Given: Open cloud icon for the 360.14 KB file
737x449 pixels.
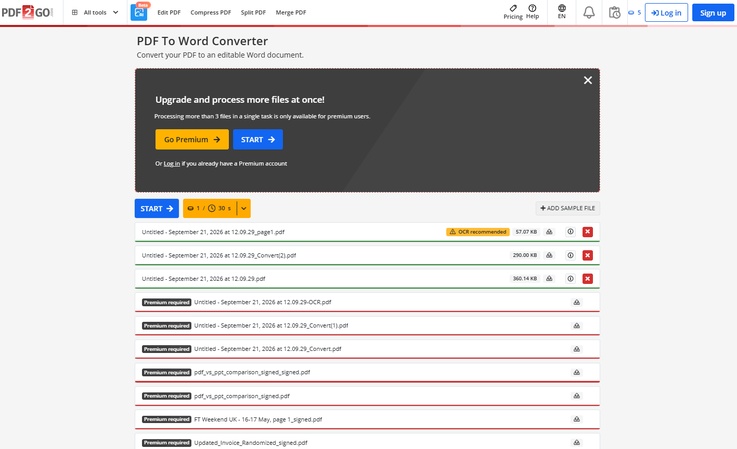Looking at the screenshot, I should tap(549, 279).
